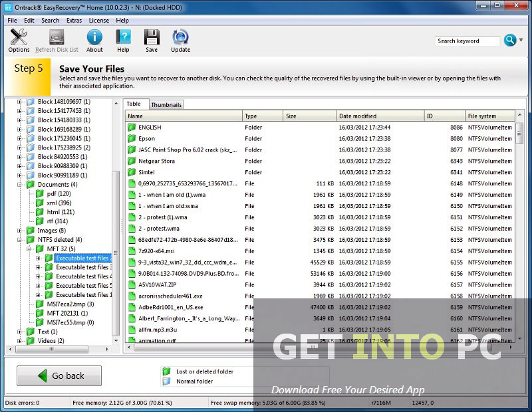This screenshot has height=412, width=532.
Task: Click the acronisscheduler461.exe file icon
Action: click(132, 296)
